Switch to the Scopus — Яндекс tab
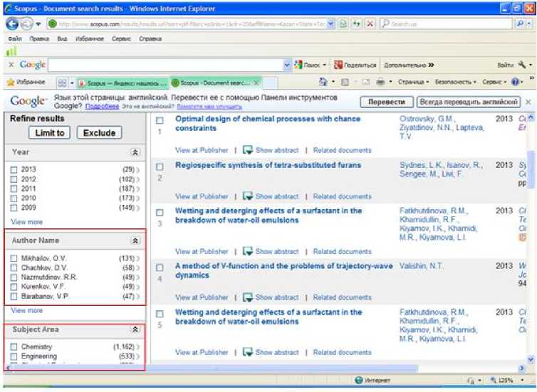Image resolution: width=537 pixels, height=392 pixels. 122,83
